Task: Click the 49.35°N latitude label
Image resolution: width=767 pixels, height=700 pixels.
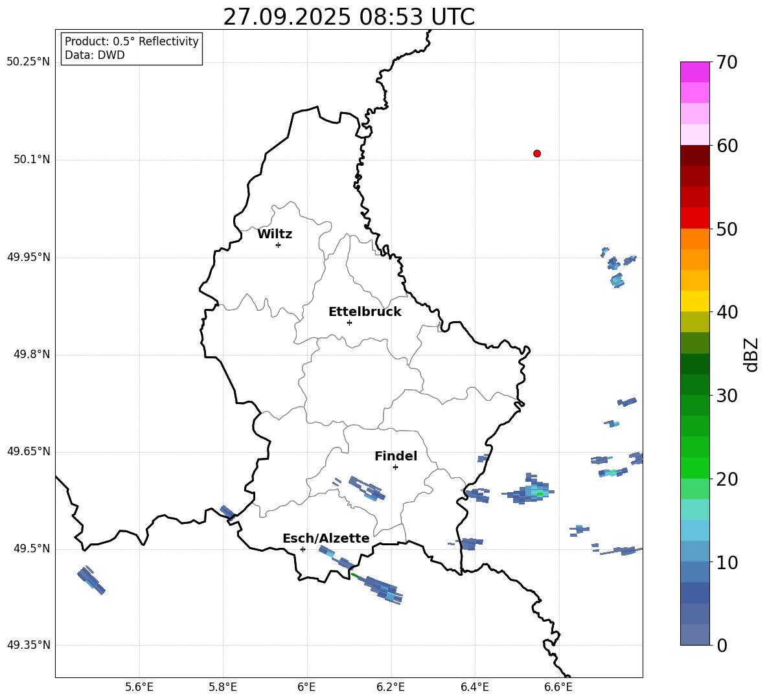Action: pos(29,645)
